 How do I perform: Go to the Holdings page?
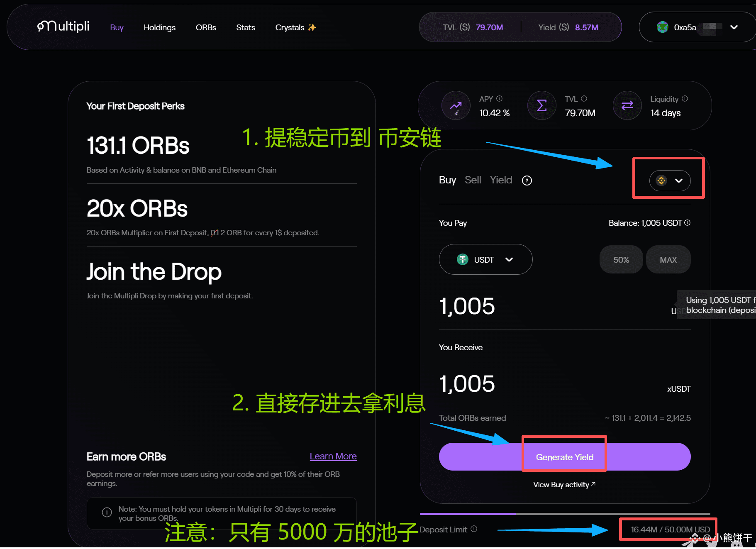coord(159,27)
